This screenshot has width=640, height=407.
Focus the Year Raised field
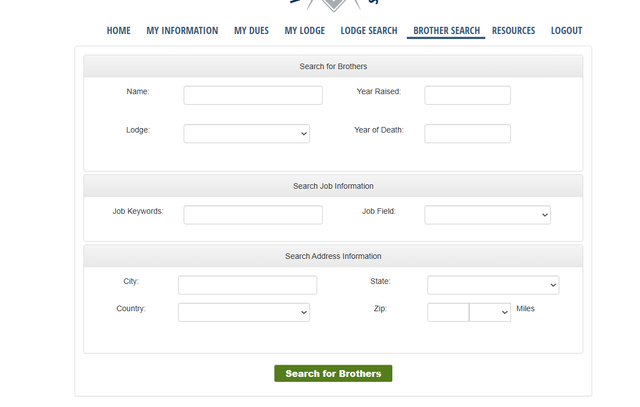point(467,95)
